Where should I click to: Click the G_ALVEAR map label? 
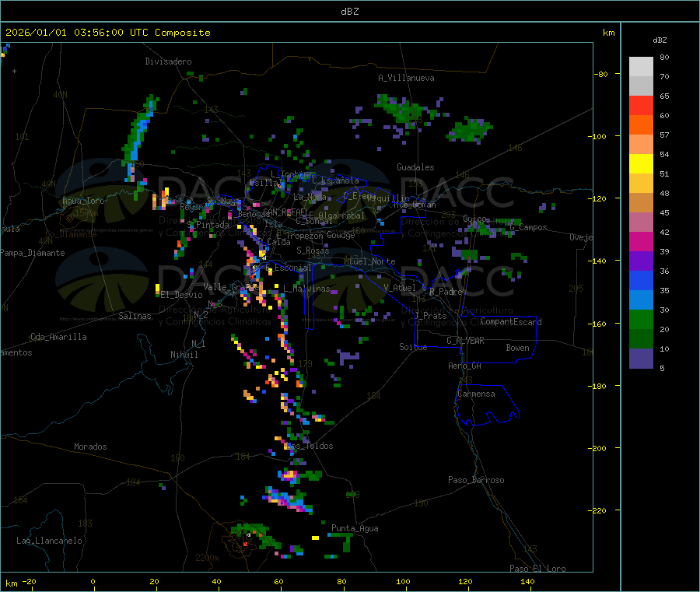pos(465,341)
